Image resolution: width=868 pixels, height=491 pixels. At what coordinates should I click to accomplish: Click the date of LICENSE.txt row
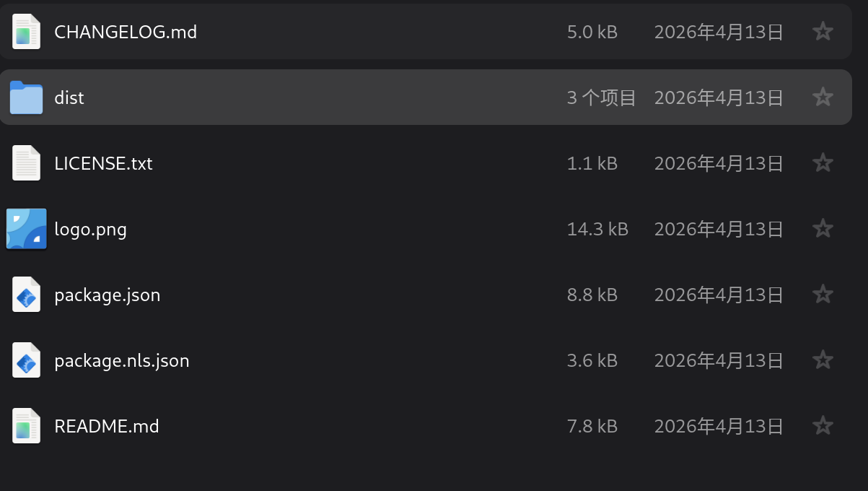click(x=719, y=163)
